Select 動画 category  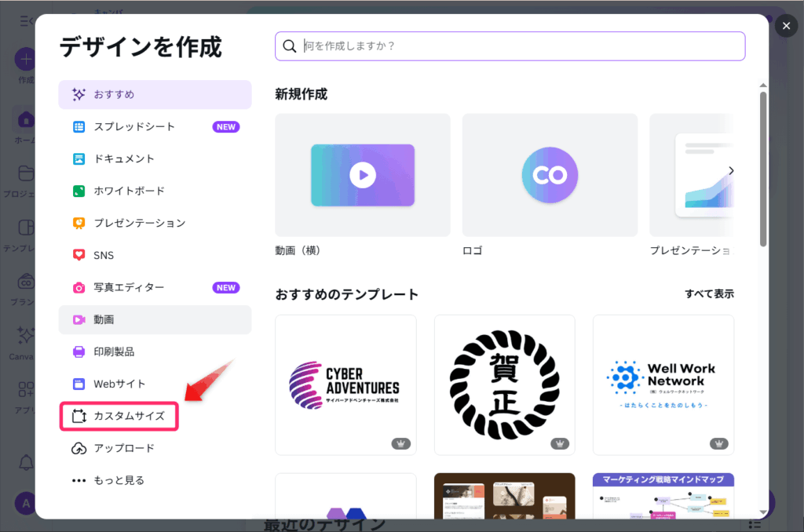155,320
